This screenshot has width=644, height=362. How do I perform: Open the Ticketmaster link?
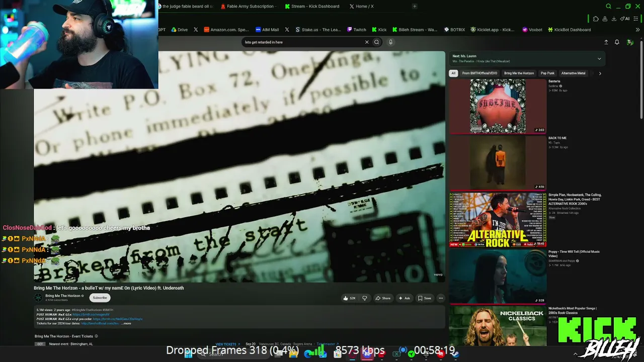pyautogui.click(x=328, y=344)
